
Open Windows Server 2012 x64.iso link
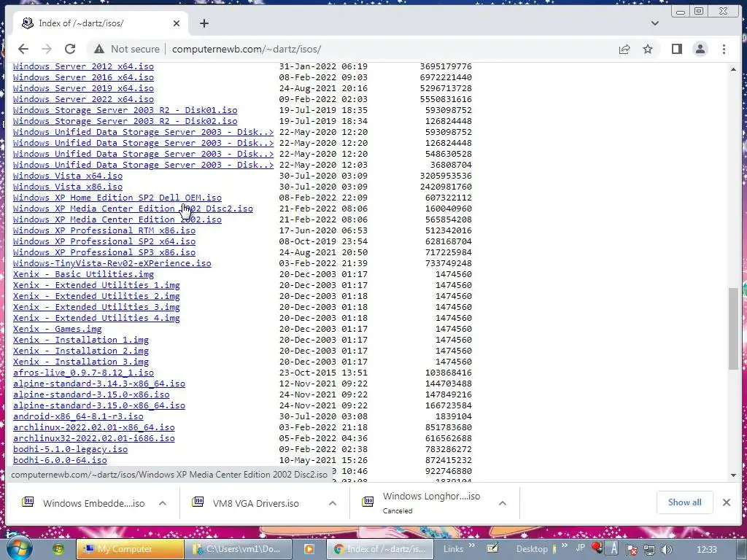coord(83,66)
